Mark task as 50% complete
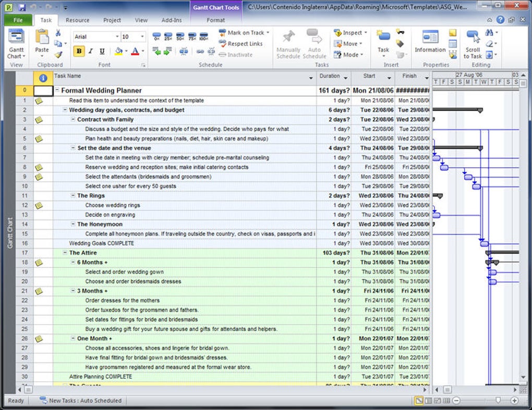The image size is (532, 410). (x=180, y=36)
